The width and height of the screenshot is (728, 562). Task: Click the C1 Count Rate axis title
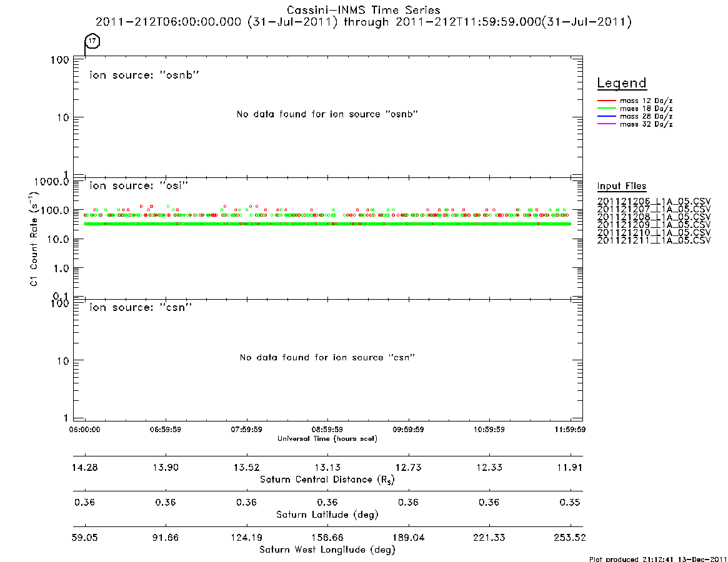click(x=34, y=239)
